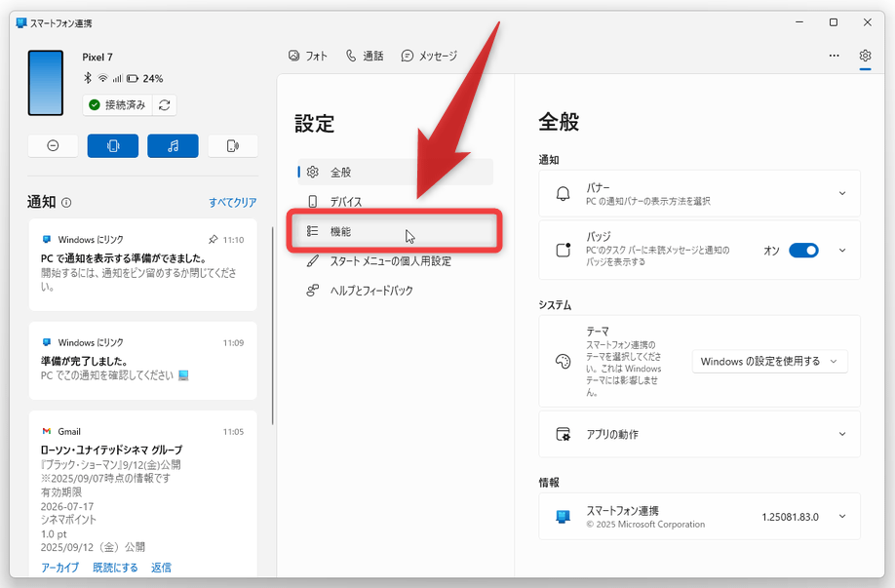Toggle the music audio player button
Viewport: 895px width, 588px height.
(173, 146)
